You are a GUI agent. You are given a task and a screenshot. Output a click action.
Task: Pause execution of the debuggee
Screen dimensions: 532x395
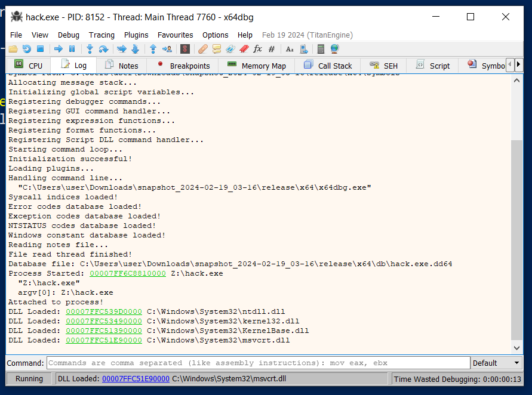pos(72,49)
